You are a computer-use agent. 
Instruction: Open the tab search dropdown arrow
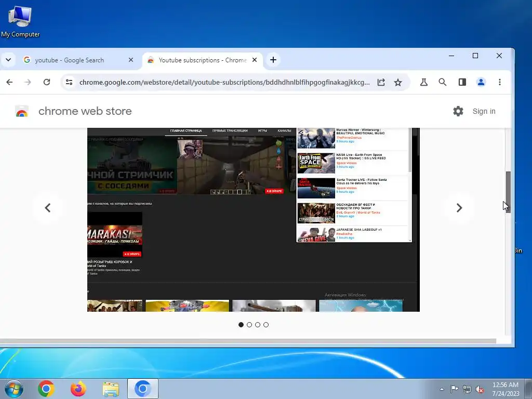8,60
